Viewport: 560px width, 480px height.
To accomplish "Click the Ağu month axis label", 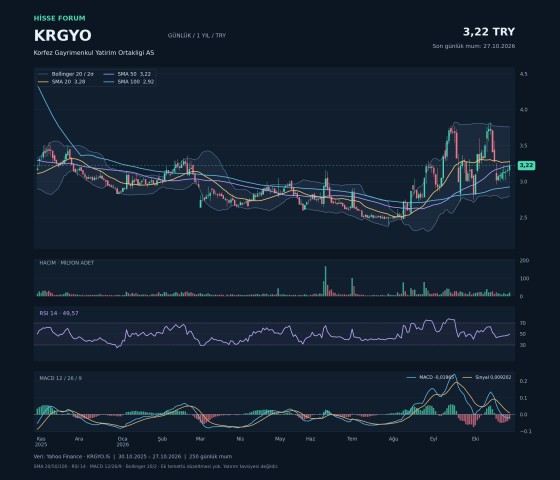I will pos(393,439).
